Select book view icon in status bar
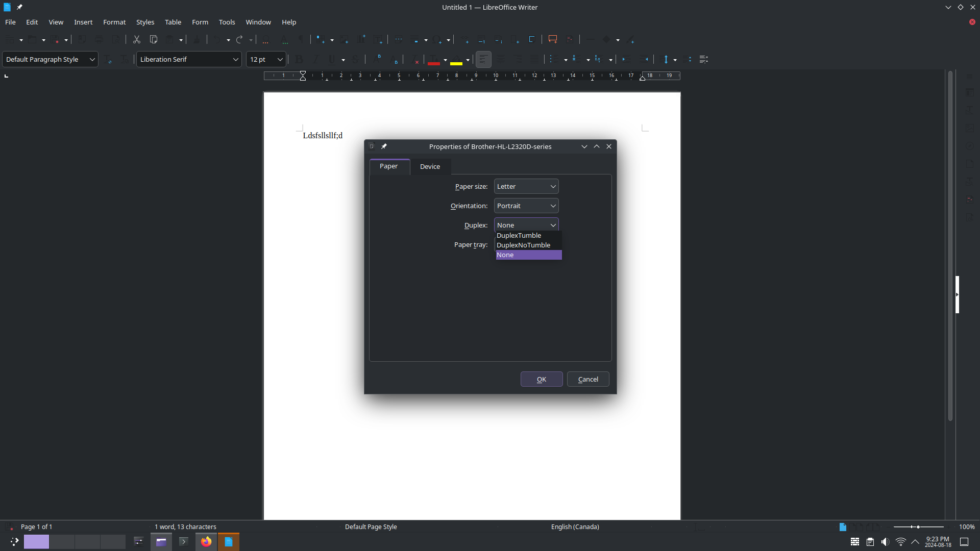This screenshot has height=551, width=980. pos(873,527)
